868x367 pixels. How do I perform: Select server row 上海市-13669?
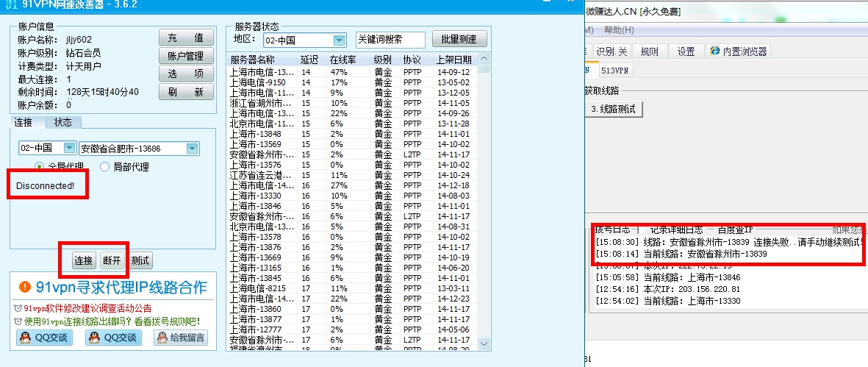point(352,257)
